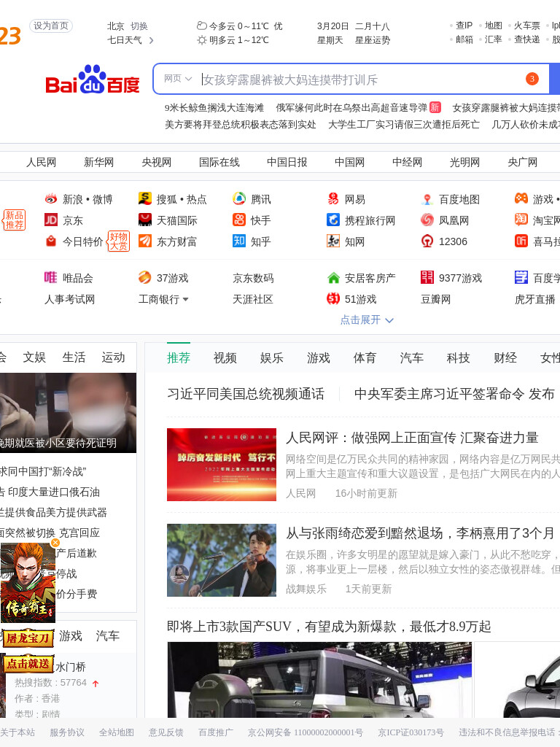Click the search box notification badge 3
The width and height of the screenshot is (560, 747).
tap(532, 79)
